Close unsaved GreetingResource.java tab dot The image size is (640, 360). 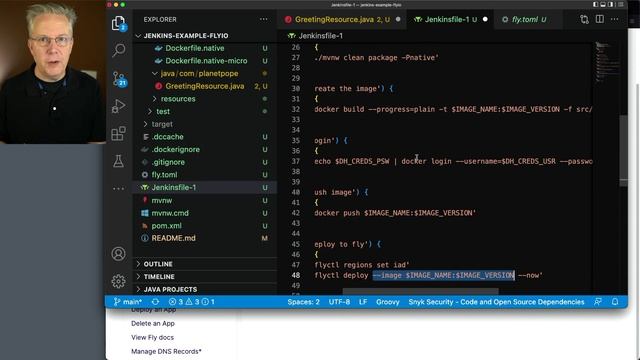pyautogui.click(x=398, y=20)
